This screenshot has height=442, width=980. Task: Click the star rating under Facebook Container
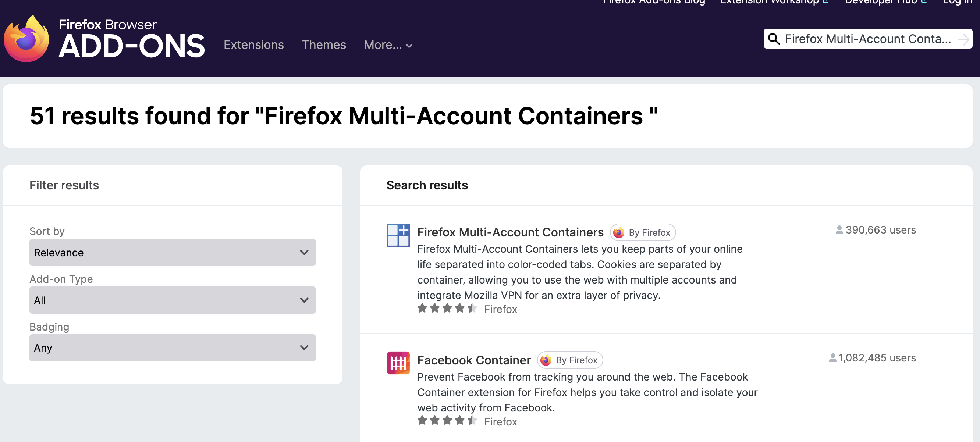[447, 420]
